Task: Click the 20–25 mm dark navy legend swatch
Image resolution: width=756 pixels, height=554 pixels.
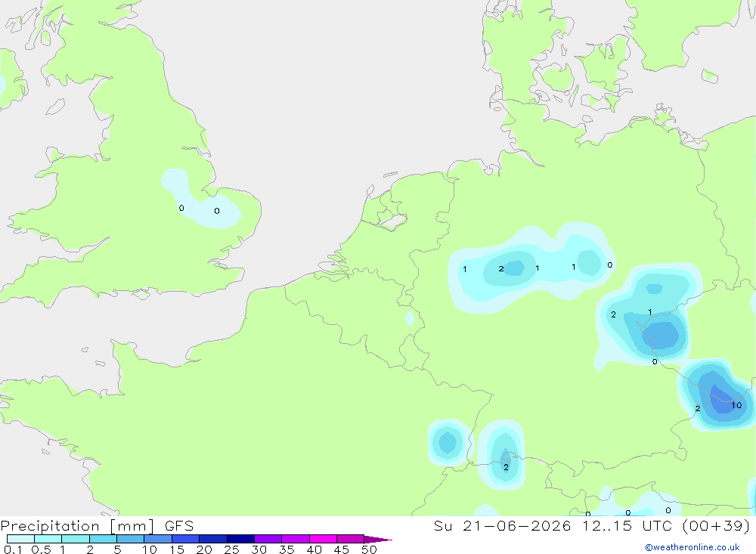Action: [x=212, y=539]
